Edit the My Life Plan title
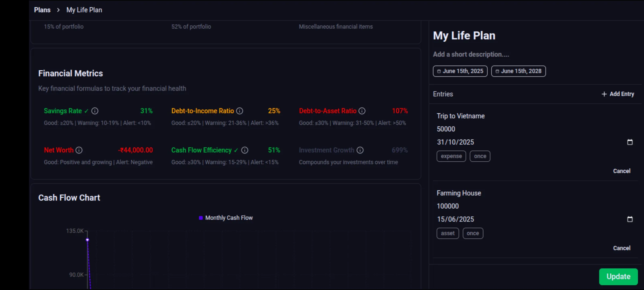This screenshot has width=644, height=290. click(464, 36)
